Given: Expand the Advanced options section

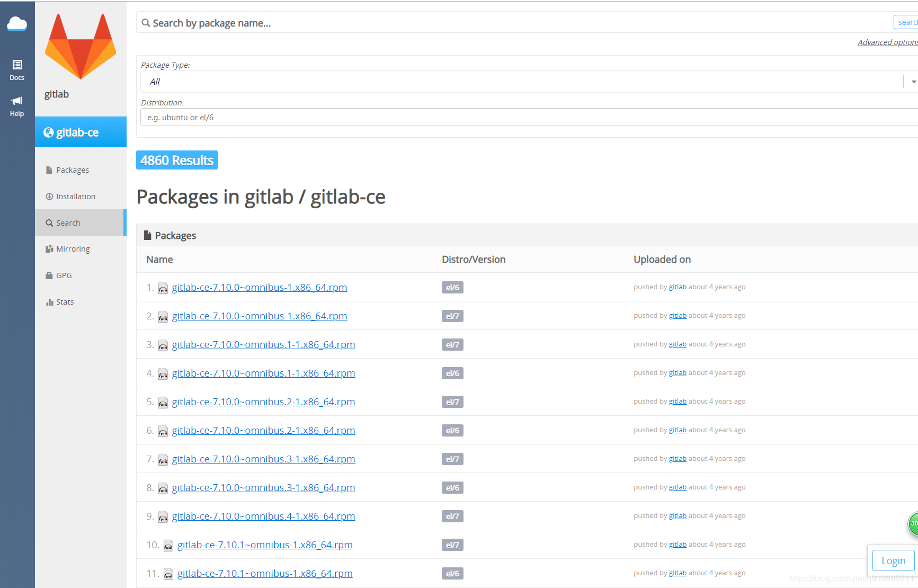Looking at the screenshot, I should pyautogui.click(x=887, y=42).
